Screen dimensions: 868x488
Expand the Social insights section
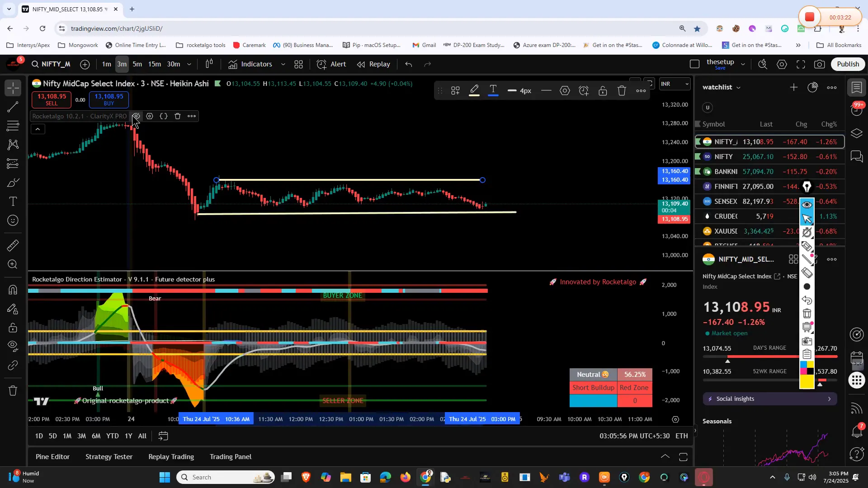tap(770, 399)
